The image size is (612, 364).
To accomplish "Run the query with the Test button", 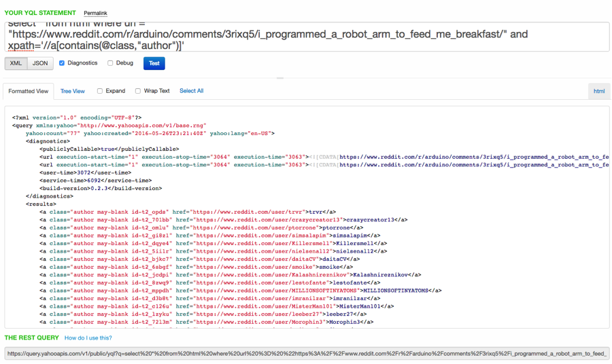I will coord(154,63).
